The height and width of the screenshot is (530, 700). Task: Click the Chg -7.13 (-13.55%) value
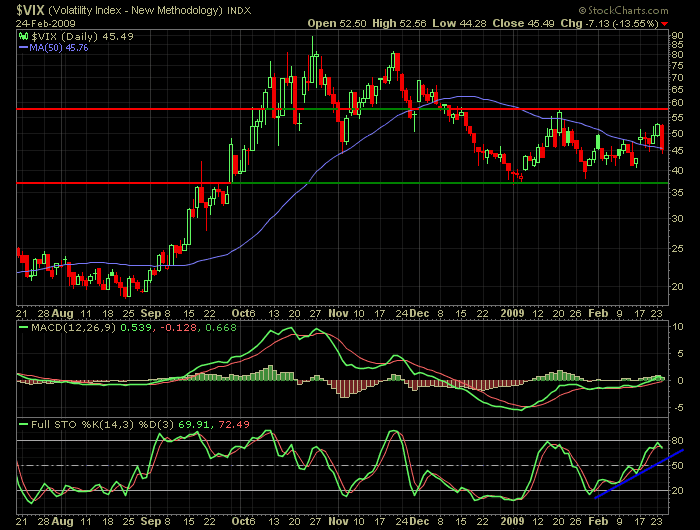pyautogui.click(x=609, y=23)
